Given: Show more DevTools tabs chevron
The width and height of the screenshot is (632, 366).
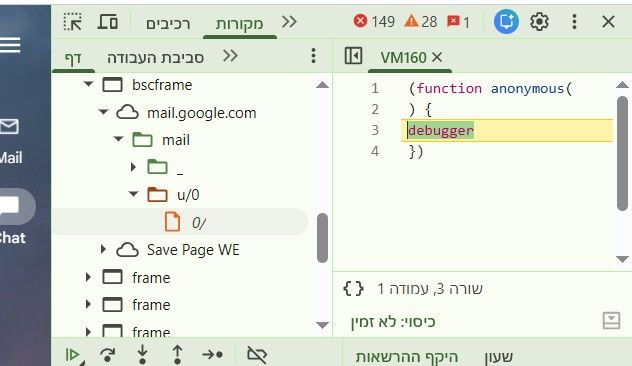Looking at the screenshot, I should (289, 21).
